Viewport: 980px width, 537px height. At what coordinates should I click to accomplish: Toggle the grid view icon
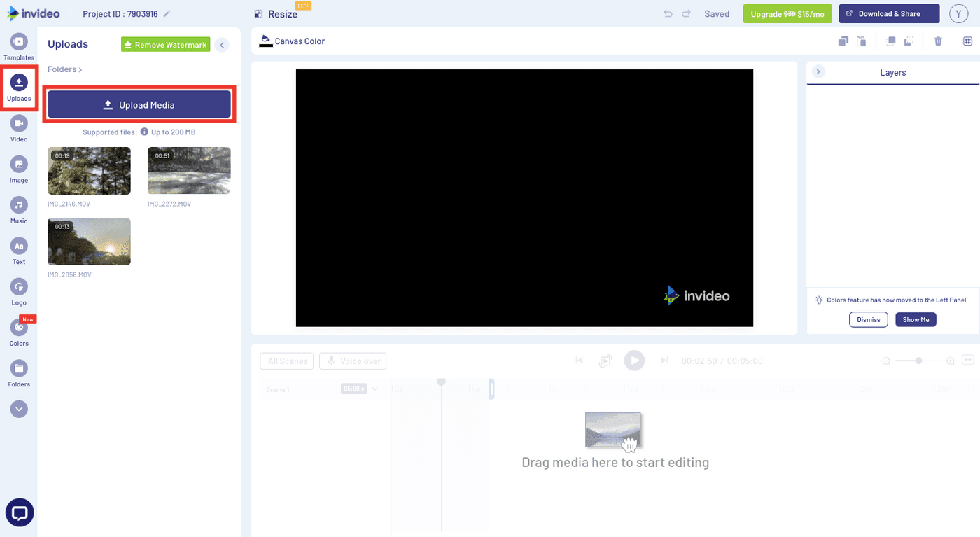(x=967, y=41)
